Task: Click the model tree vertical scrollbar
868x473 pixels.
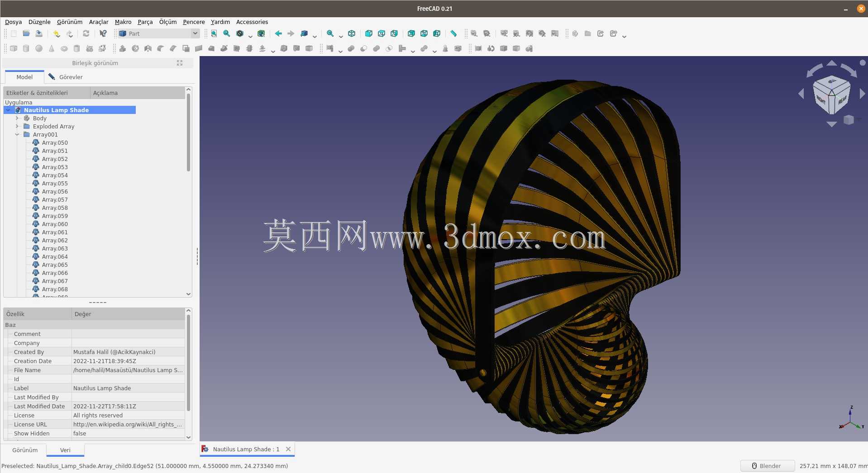Action: pos(189,132)
